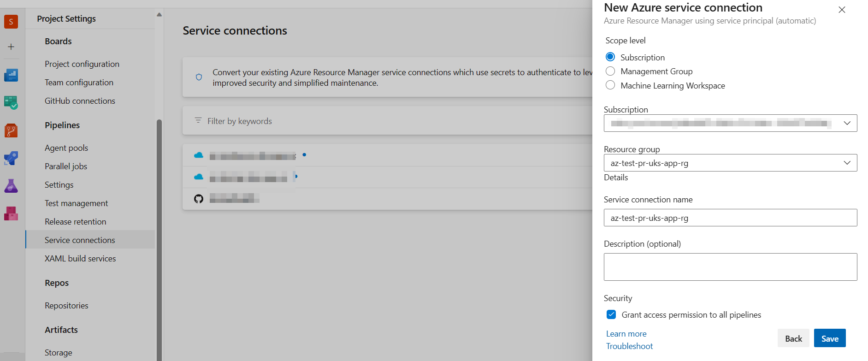Click the Pipelines section heading
868x361 pixels.
click(62, 125)
